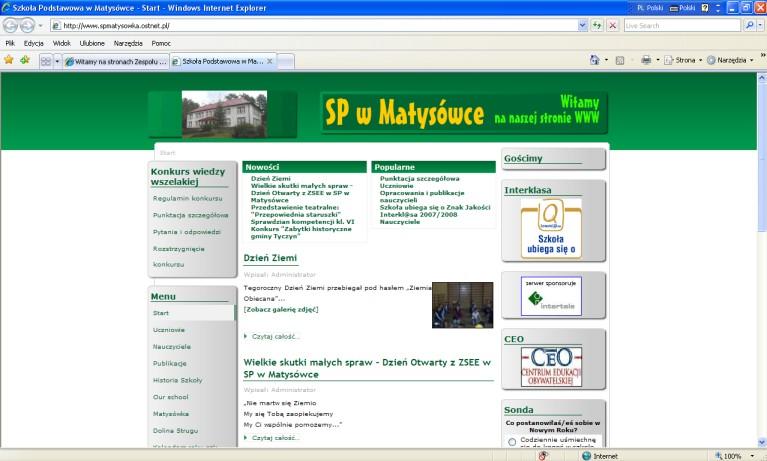Open the tab list dropdown arrow

click(57, 61)
